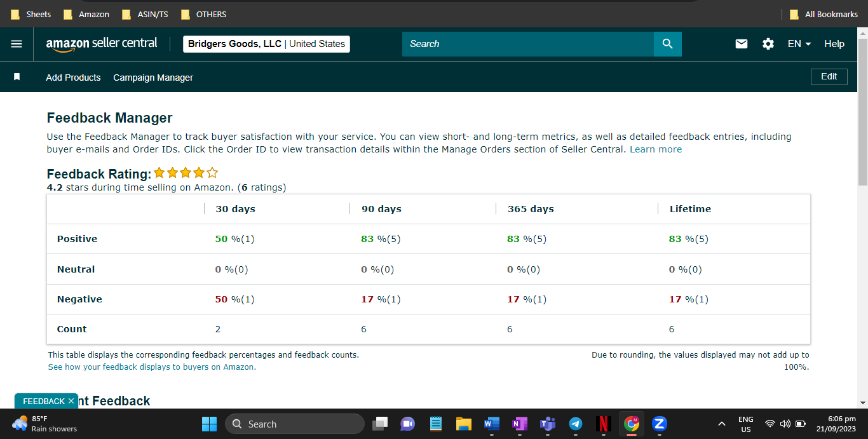This screenshot has height=439, width=868.
Task: Click the 30 days Negative value 50 %(1)
Action: click(x=234, y=299)
